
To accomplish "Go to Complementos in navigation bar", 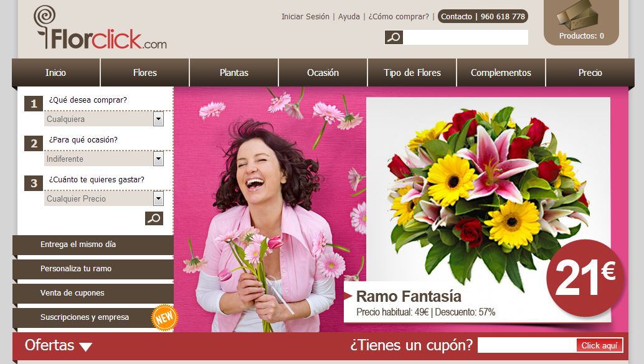I will click(501, 73).
